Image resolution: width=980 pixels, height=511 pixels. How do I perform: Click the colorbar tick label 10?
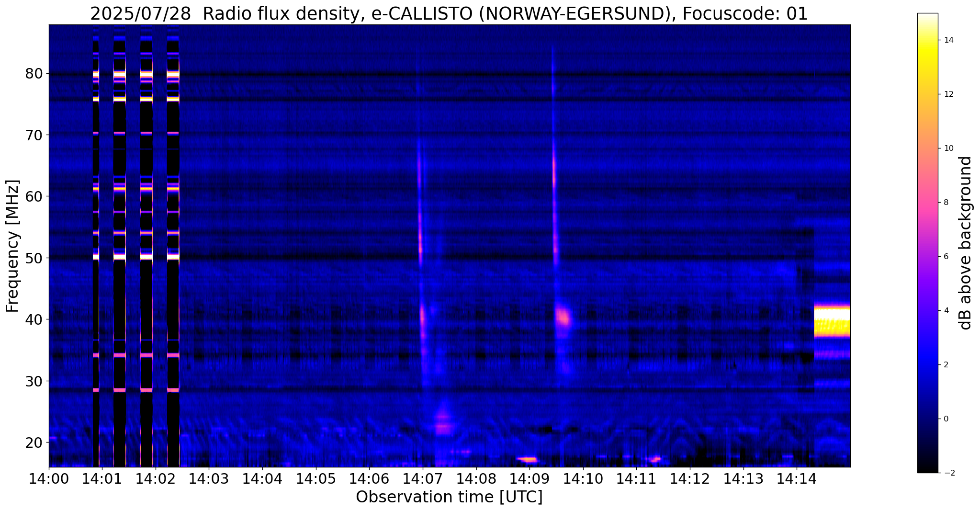pos(947,148)
